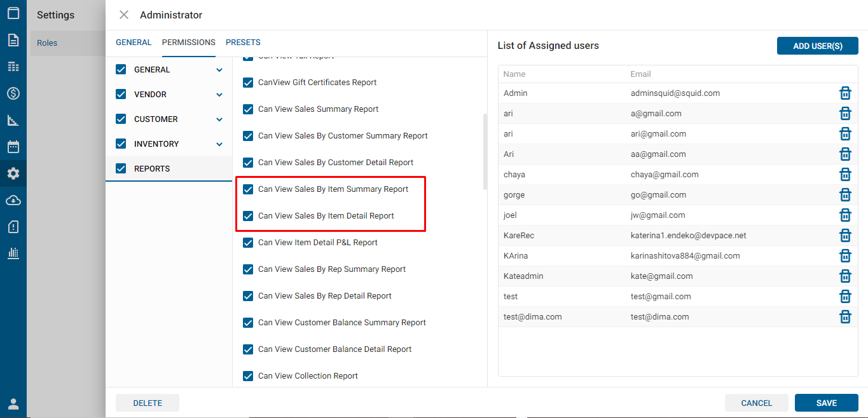Toggle Can View Item Detail P&L Report
The width and height of the screenshot is (868, 418).
[249, 243]
